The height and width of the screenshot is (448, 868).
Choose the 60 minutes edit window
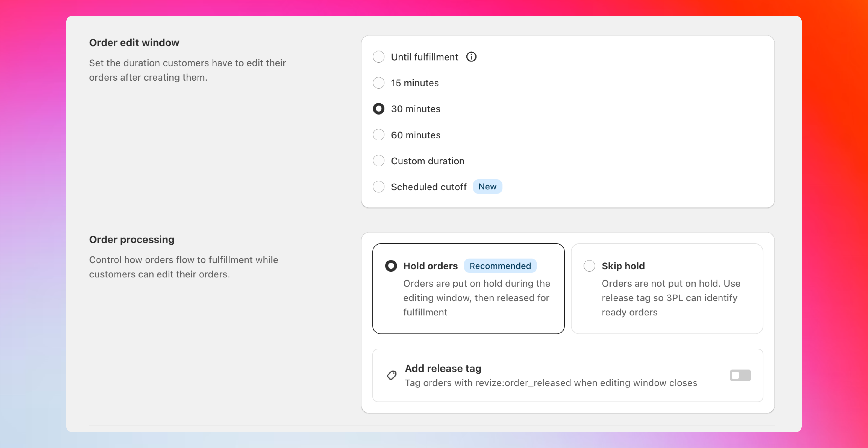point(378,134)
